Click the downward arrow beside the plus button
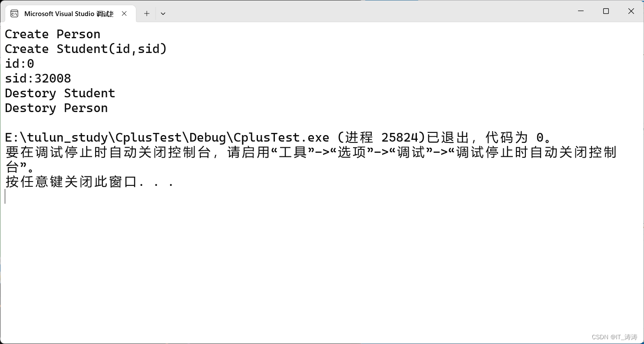Viewport: 644px width, 344px height. point(163,13)
